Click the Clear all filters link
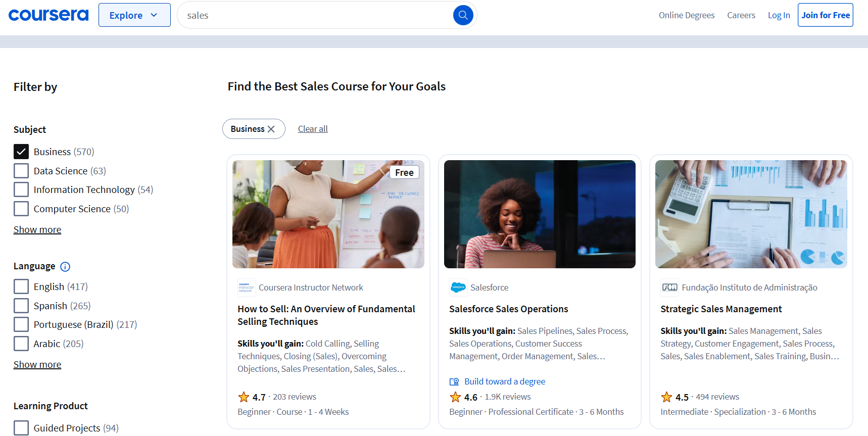 (313, 129)
